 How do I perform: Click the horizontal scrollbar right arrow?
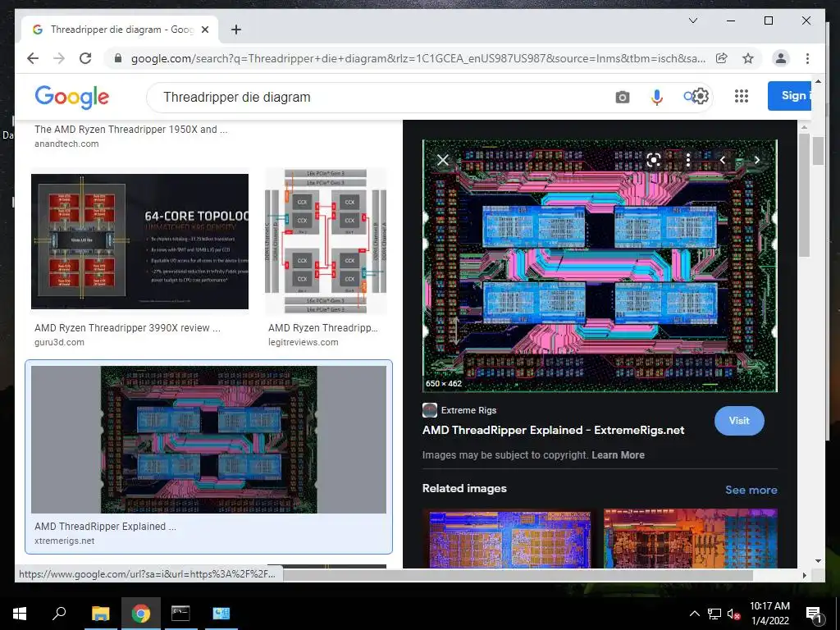(x=804, y=575)
